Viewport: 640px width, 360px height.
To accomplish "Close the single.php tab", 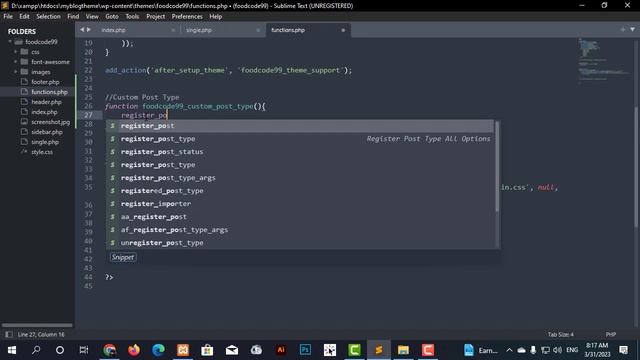I will point(258,30).
